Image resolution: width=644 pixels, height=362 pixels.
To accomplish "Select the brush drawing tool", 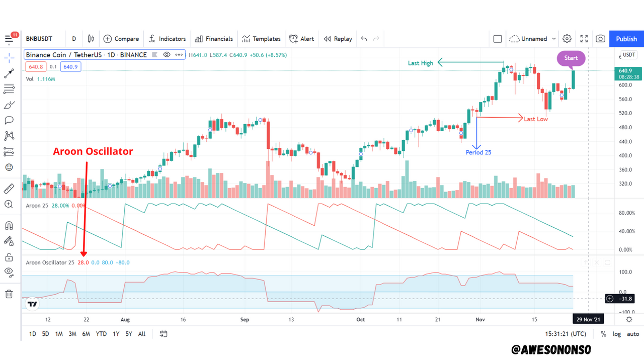I will pos(9,105).
